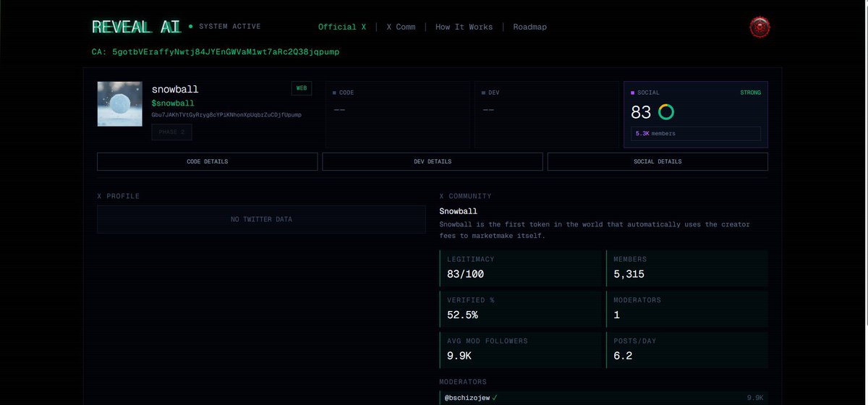Click the CODE score card
The width and height of the screenshot is (868, 405).
pos(397,114)
